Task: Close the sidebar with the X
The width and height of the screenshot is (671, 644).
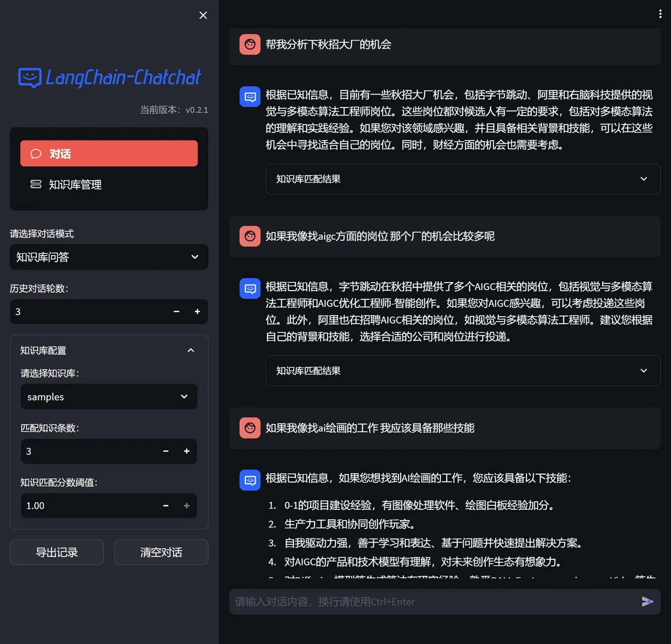Action: 203,15
